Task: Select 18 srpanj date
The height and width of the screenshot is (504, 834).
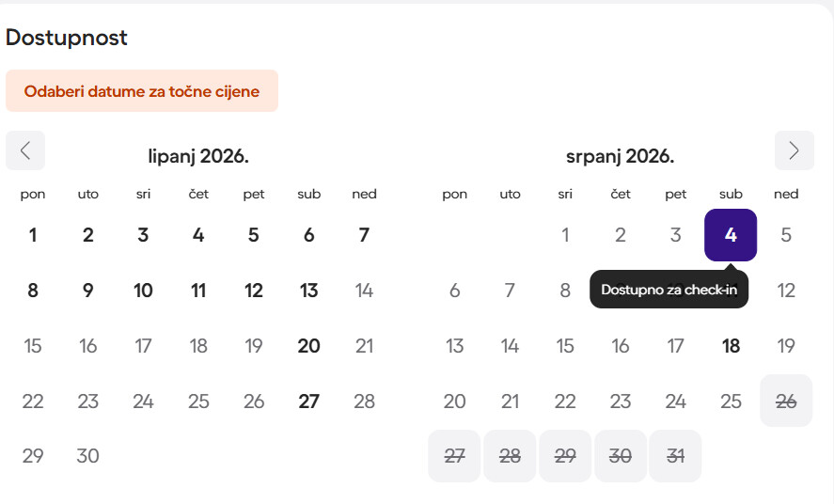Action: 731,346
